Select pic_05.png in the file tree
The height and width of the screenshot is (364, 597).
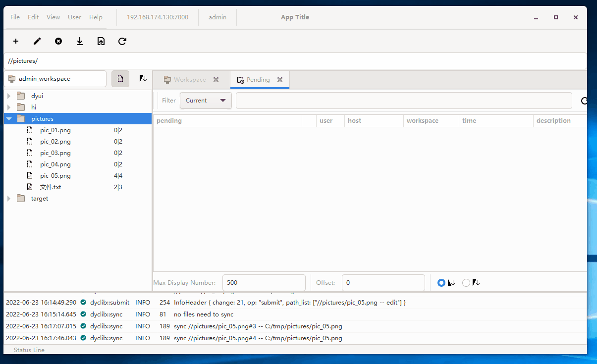(x=55, y=176)
